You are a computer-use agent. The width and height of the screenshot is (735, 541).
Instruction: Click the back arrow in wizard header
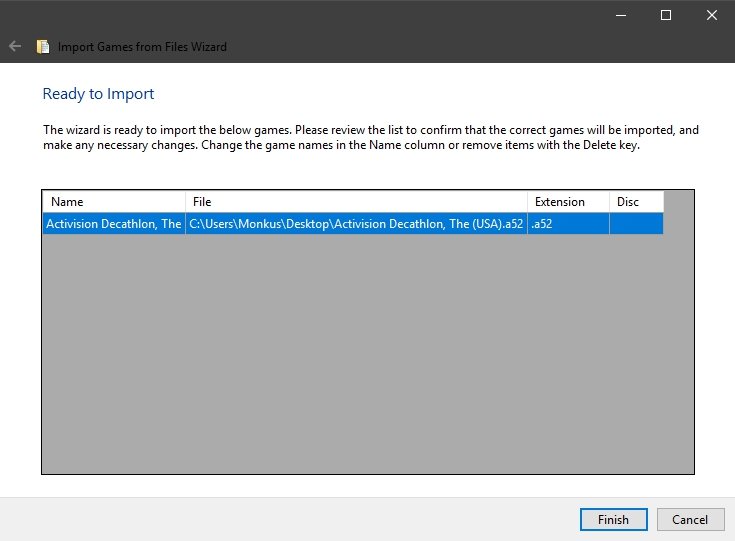coord(15,46)
